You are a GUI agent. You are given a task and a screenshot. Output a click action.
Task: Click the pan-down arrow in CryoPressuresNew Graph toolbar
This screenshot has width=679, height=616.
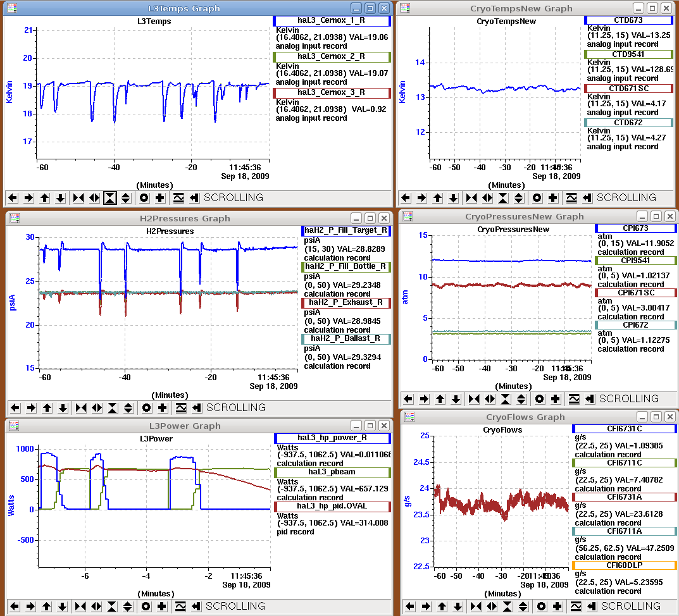(456, 398)
